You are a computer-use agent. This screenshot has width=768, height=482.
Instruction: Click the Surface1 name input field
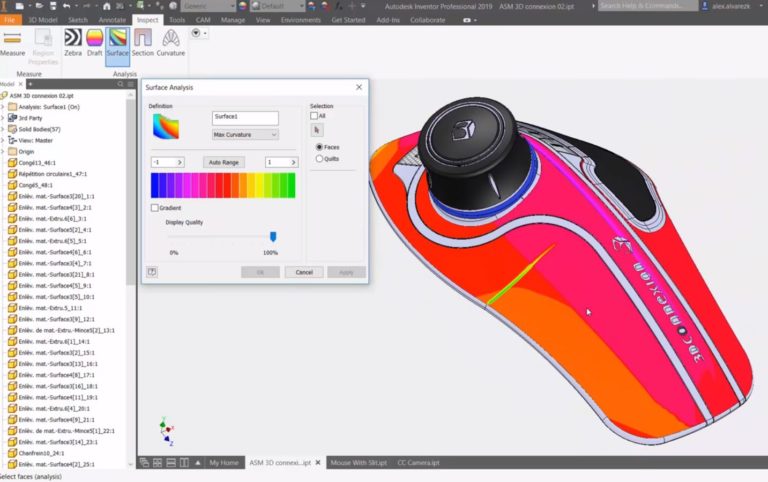click(245, 118)
